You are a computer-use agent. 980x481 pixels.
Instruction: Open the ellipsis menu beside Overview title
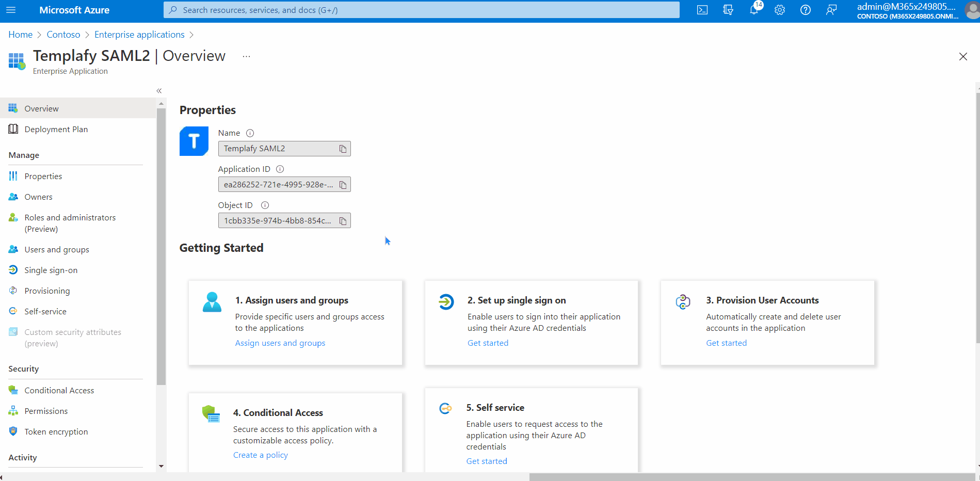pos(246,56)
